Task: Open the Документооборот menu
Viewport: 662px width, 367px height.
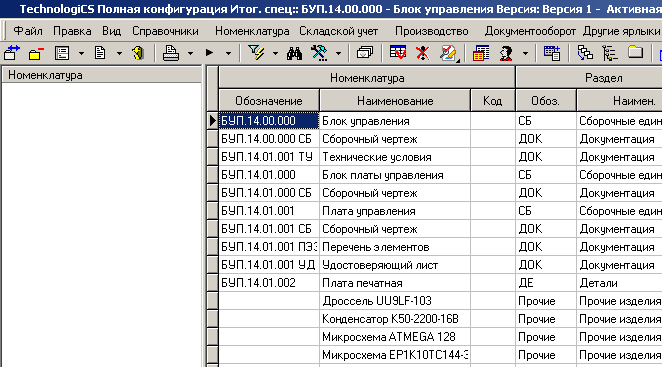Action: coord(530,31)
